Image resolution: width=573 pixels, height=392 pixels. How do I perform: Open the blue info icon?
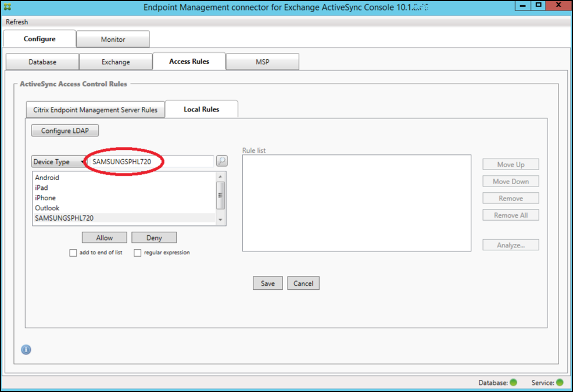26,350
